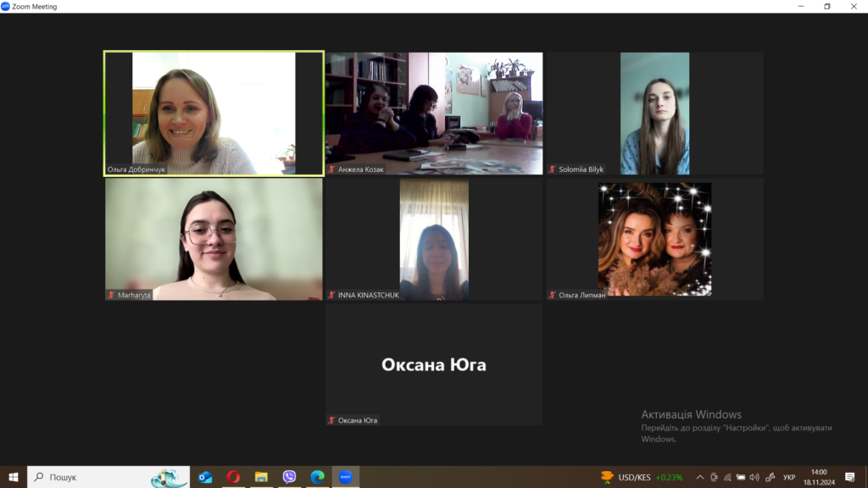
Task: Click the muted mic icon beside Solomiia Bilyk
Action: pyautogui.click(x=553, y=169)
